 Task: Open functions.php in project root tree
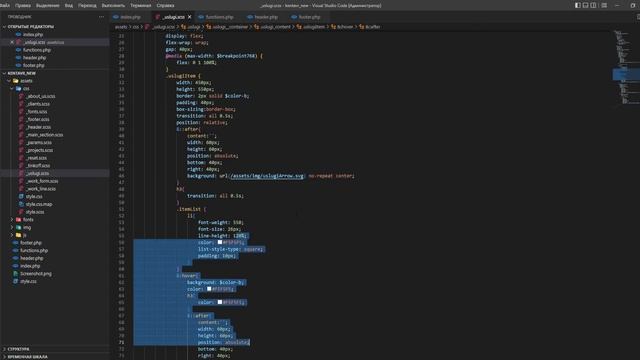point(34,251)
